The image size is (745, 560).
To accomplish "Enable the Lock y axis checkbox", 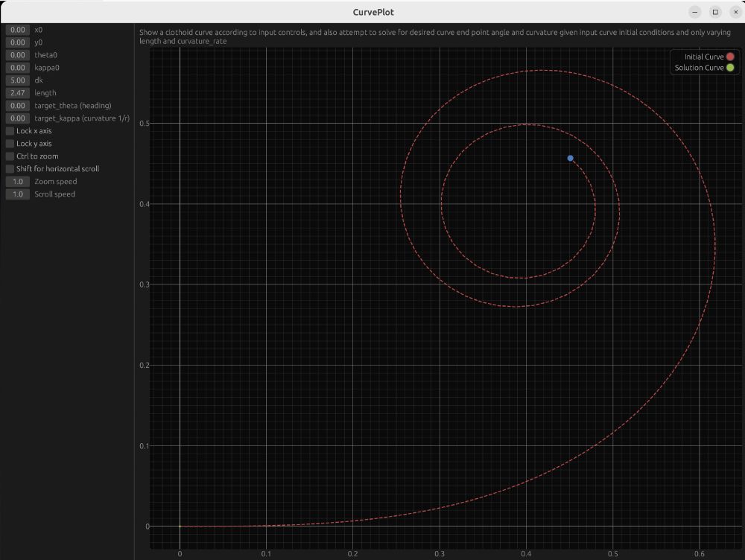I will point(10,144).
